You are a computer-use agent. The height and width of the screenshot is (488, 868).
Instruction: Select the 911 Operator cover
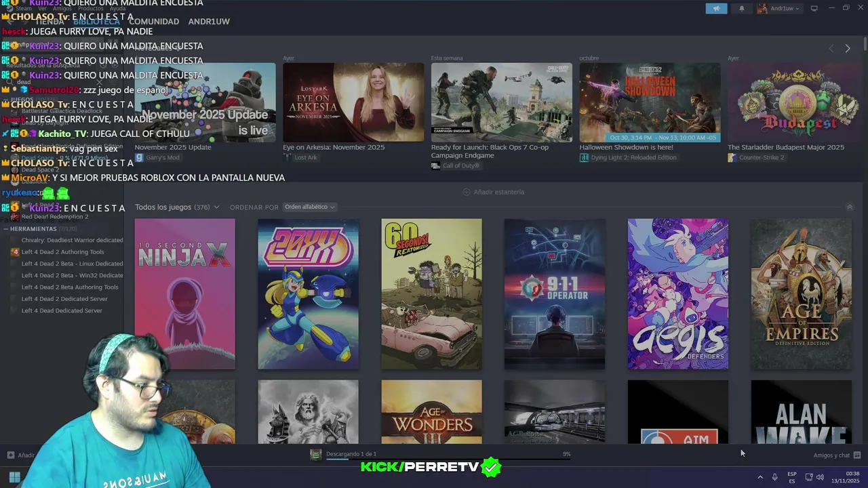(555, 294)
